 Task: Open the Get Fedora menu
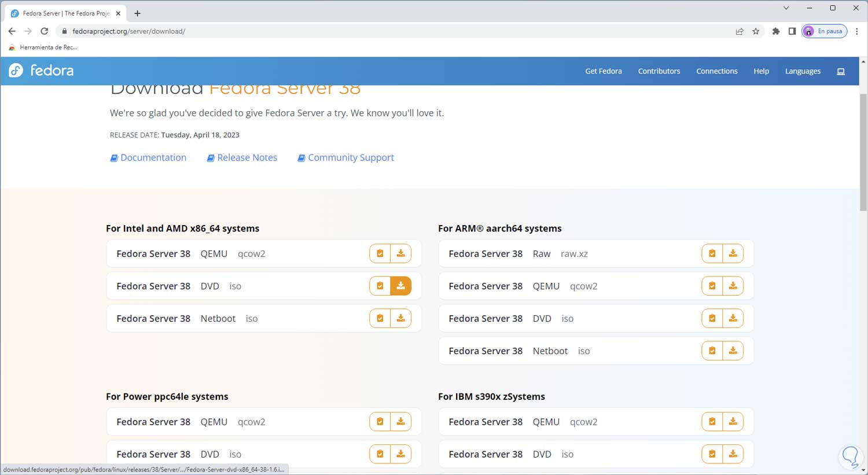tap(604, 71)
